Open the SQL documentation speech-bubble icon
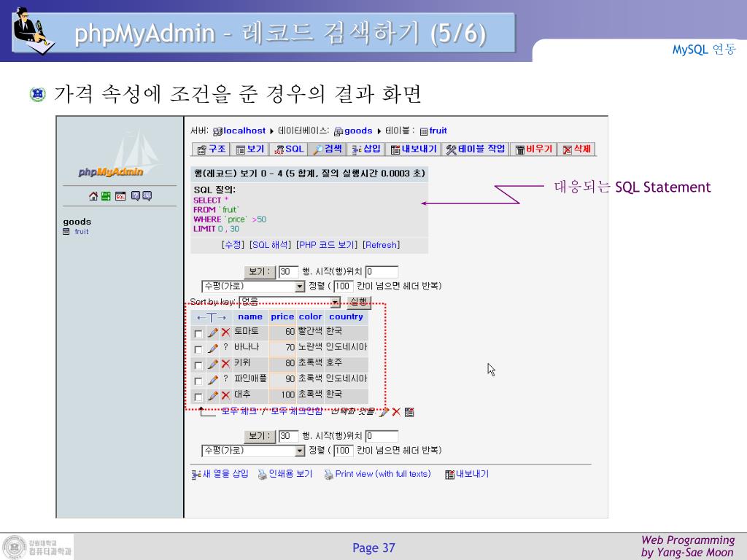Image resolution: width=747 pixels, height=560 pixels. 147,195
